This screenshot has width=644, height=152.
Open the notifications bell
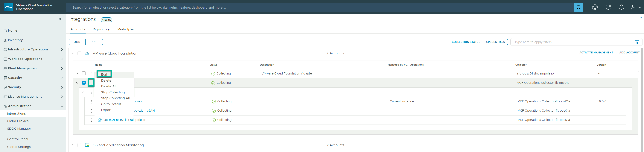[621, 8]
